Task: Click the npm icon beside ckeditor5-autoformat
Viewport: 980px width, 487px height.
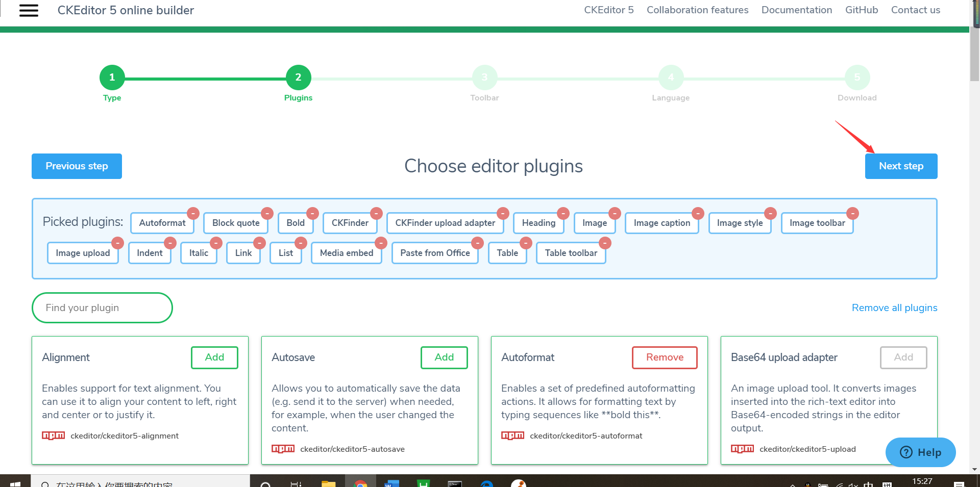Action: 513,435
